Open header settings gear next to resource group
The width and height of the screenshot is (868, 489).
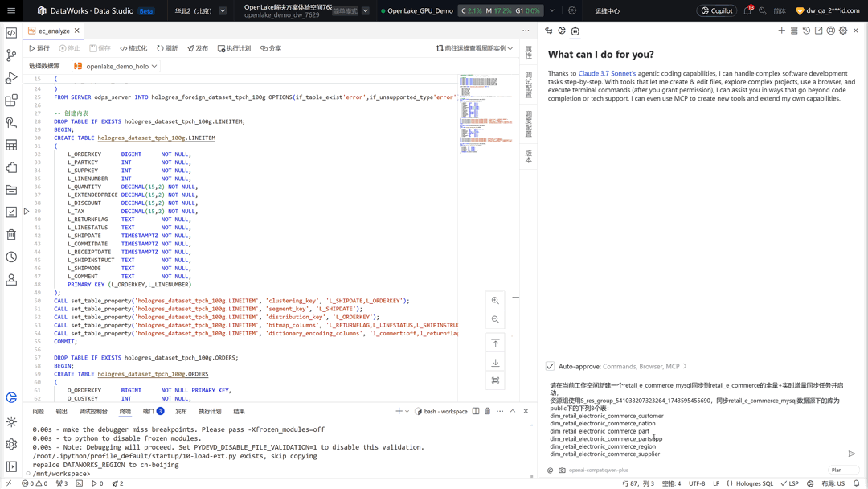[572, 10]
